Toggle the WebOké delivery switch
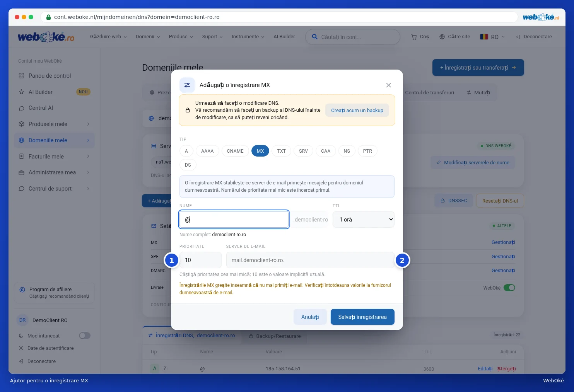574x392 pixels. 509,288
